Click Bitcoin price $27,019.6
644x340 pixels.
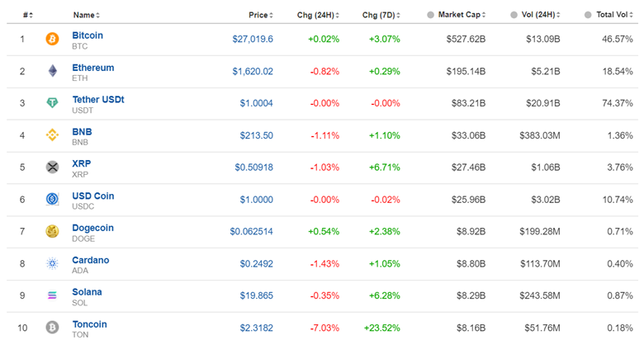tap(253, 39)
